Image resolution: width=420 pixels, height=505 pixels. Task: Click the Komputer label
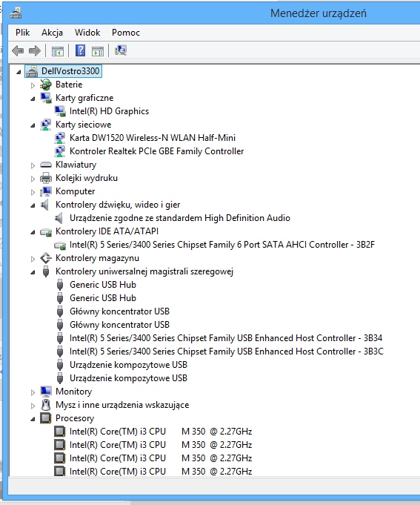[76, 191]
